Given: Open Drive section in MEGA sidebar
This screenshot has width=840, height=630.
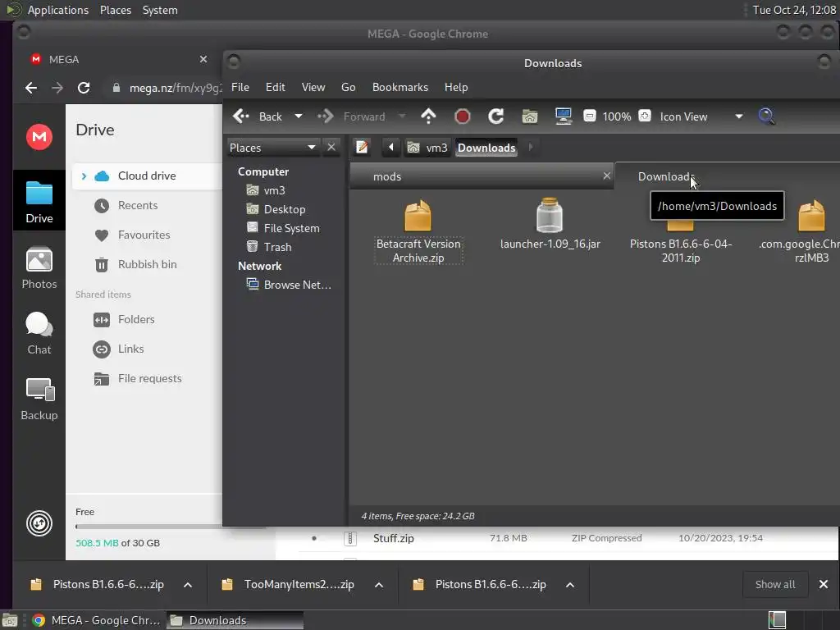Looking at the screenshot, I should pos(39,202).
